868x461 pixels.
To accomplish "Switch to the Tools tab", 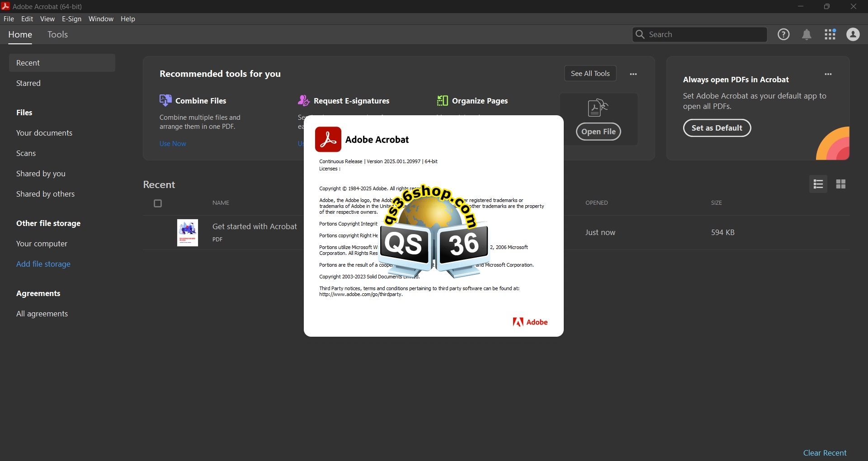I will click(x=57, y=35).
